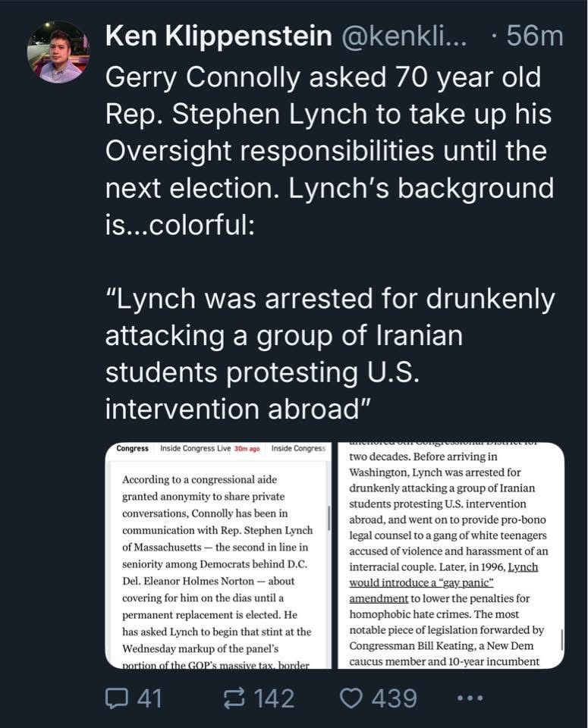This screenshot has height=728, width=588.
Task: Open Ken Klippenstein's profile name link
Action: pos(218,36)
